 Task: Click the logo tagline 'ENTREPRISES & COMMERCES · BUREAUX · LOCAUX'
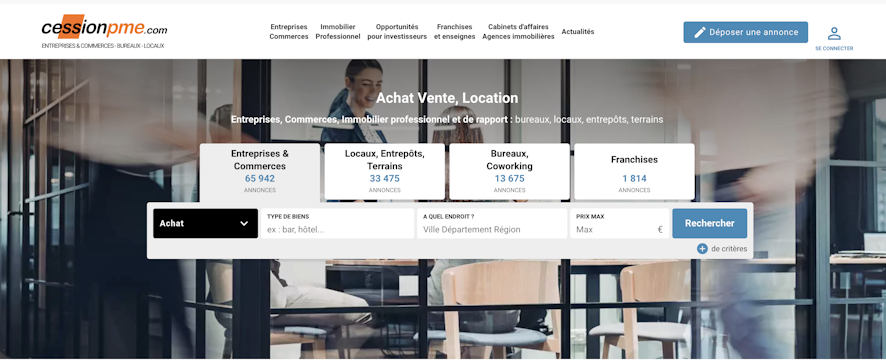click(103, 46)
